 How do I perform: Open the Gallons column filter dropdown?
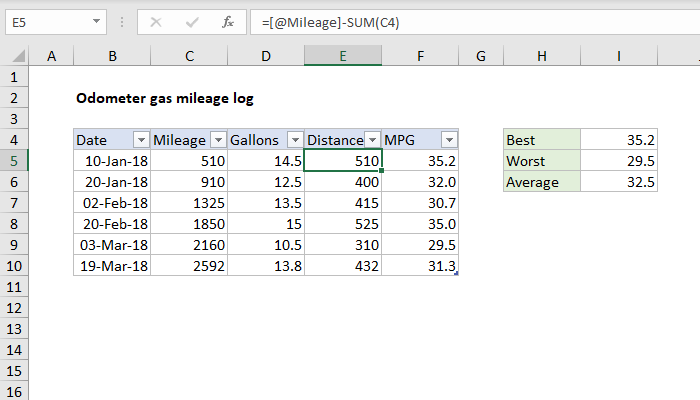[x=294, y=140]
